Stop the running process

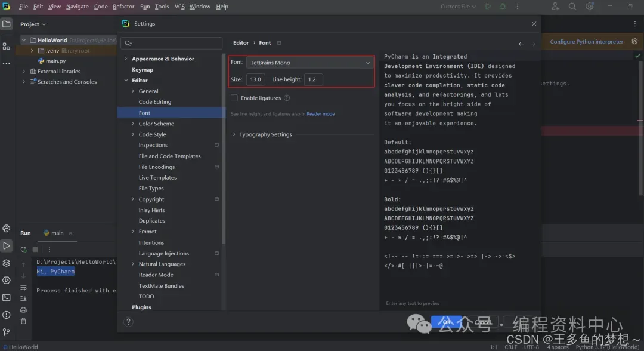(35, 250)
